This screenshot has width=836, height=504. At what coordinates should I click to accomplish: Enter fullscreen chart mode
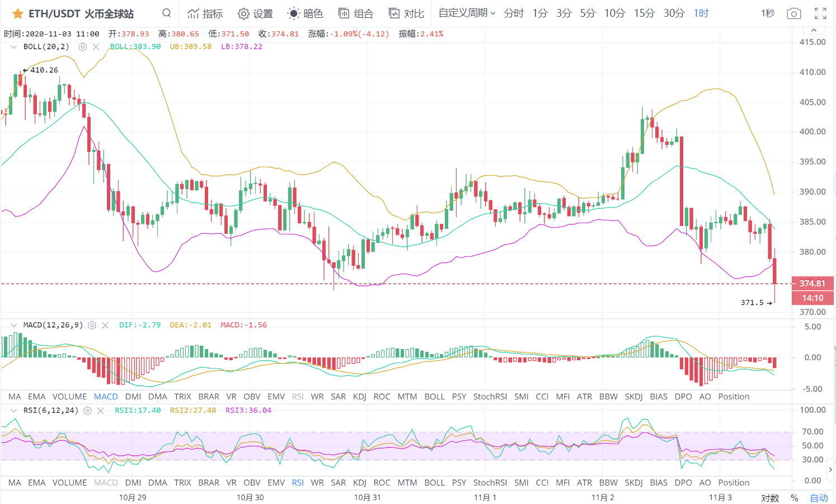(x=820, y=13)
